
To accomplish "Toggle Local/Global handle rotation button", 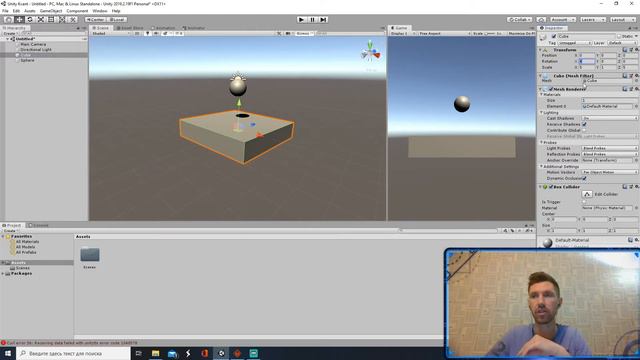I will [x=117, y=19].
